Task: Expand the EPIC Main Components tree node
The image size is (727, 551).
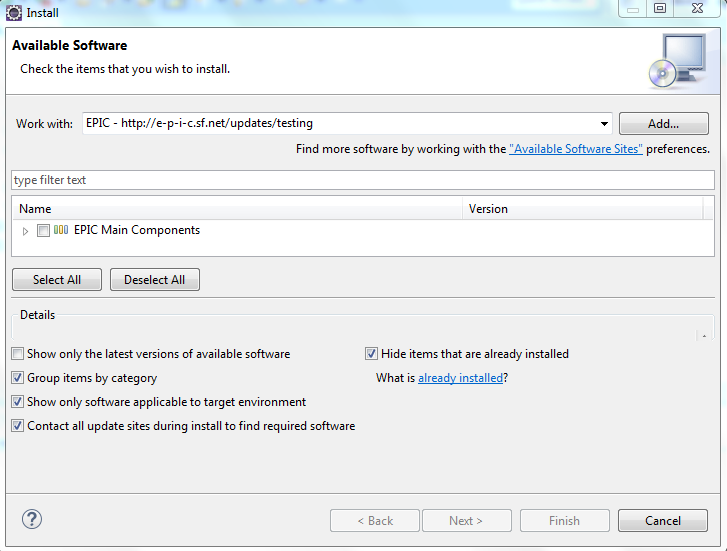Action: (26, 231)
